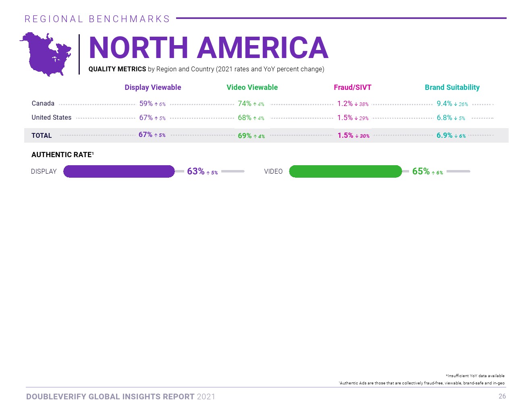Click the DoubleVerify Global Insights Report footer

point(121,397)
